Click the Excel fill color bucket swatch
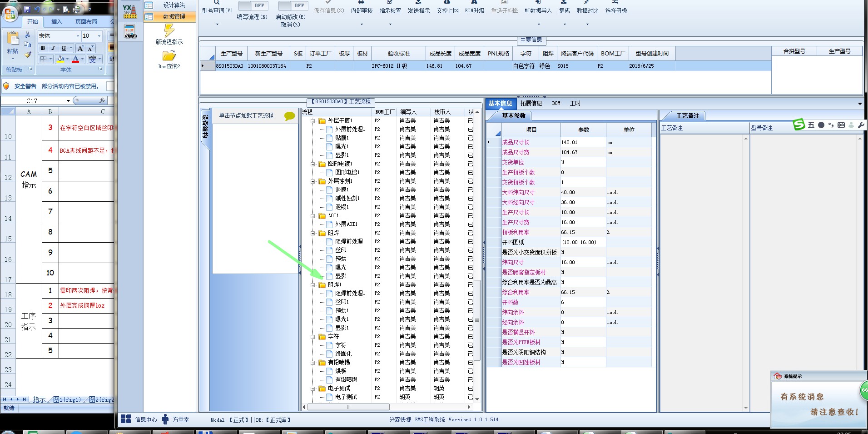The height and width of the screenshot is (434, 868). tap(60, 59)
